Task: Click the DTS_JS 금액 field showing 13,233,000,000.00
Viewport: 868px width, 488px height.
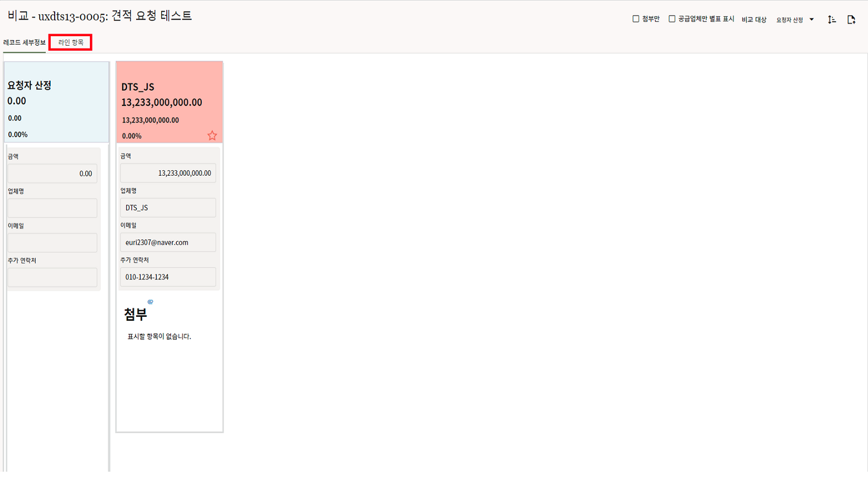Action: (168, 173)
